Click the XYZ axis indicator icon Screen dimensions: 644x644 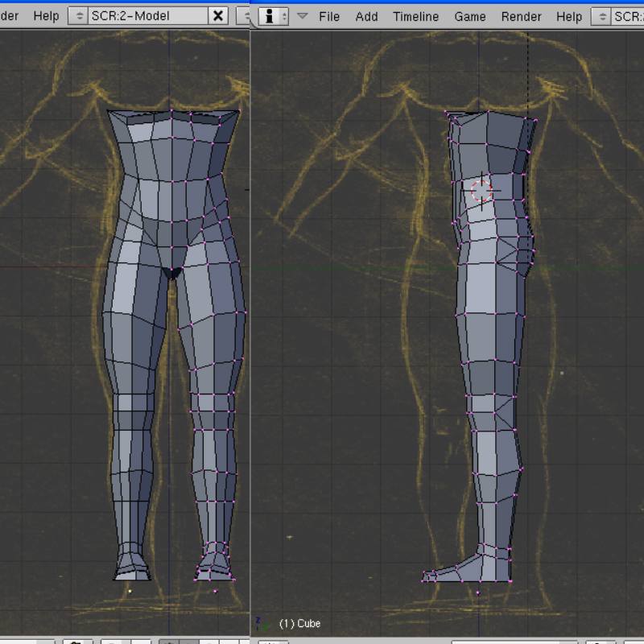click(261, 623)
